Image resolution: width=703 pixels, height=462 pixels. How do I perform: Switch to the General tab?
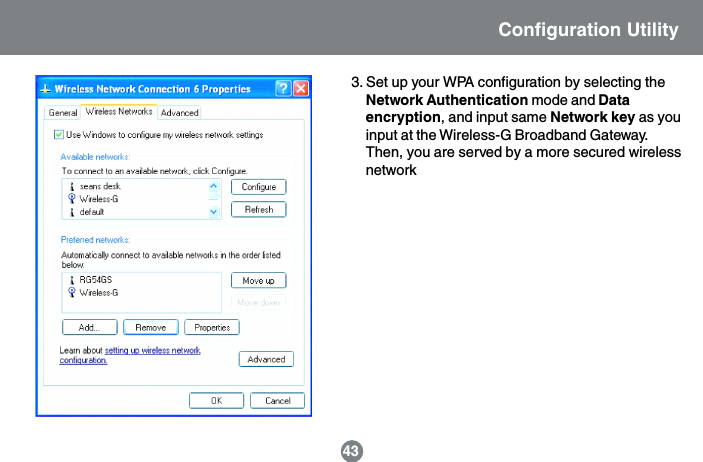pyautogui.click(x=63, y=113)
